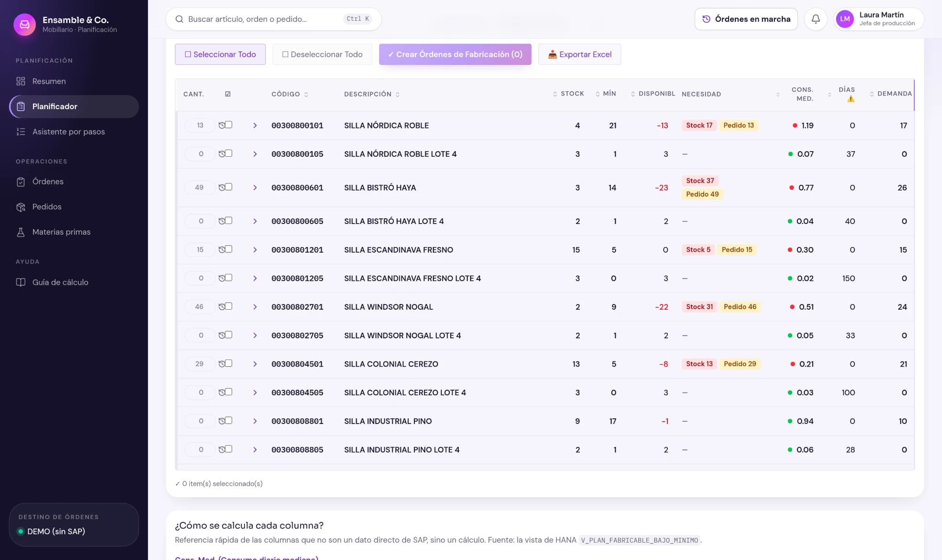Click the Órdenes clipboard icon
This screenshot has width=942, height=560.
[x=21, y=182]
